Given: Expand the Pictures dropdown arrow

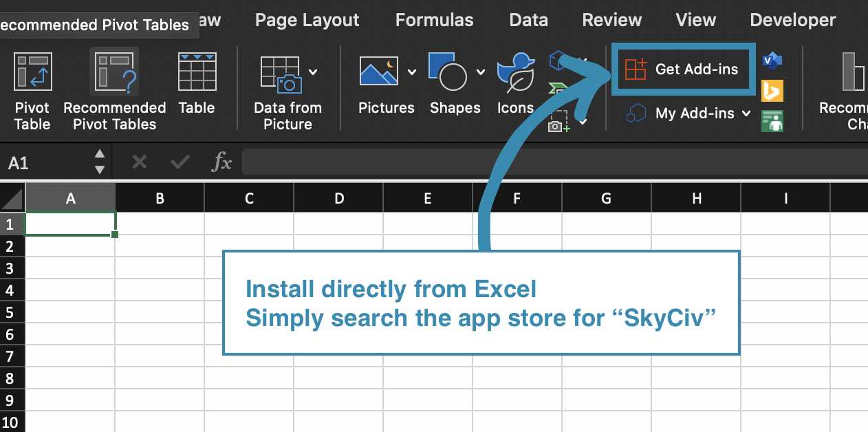Looking at the screenshot, I should (411, 72).
